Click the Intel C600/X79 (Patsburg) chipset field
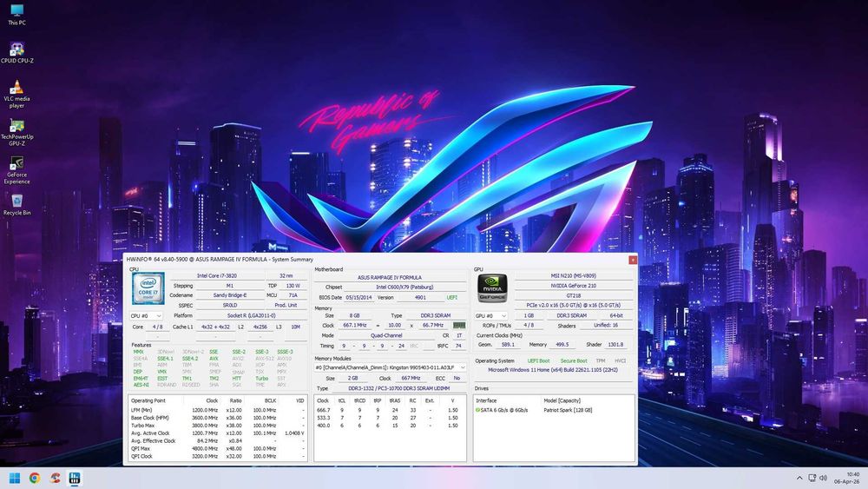 point(404,287)
